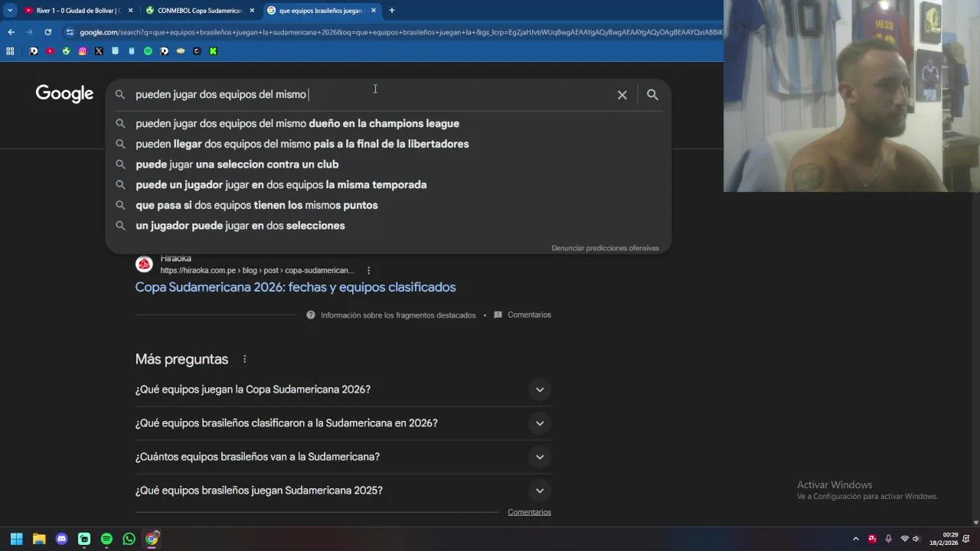
Task: Go to the Google logo homepage
Action: [x=64, y=94]
